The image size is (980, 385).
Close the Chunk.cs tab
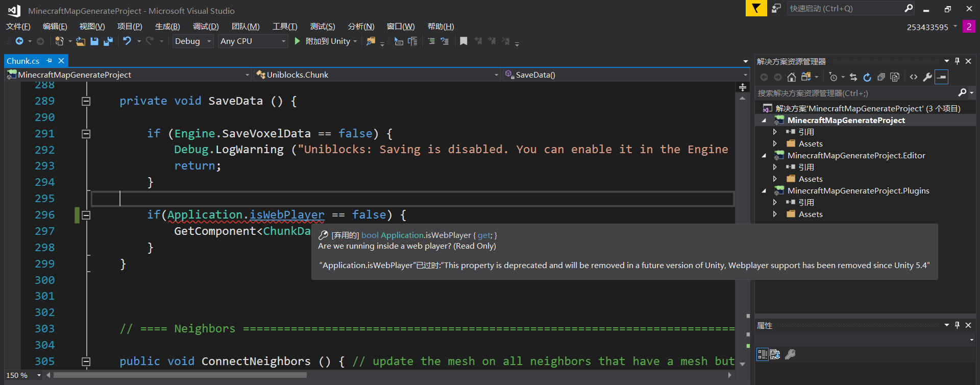61,61
